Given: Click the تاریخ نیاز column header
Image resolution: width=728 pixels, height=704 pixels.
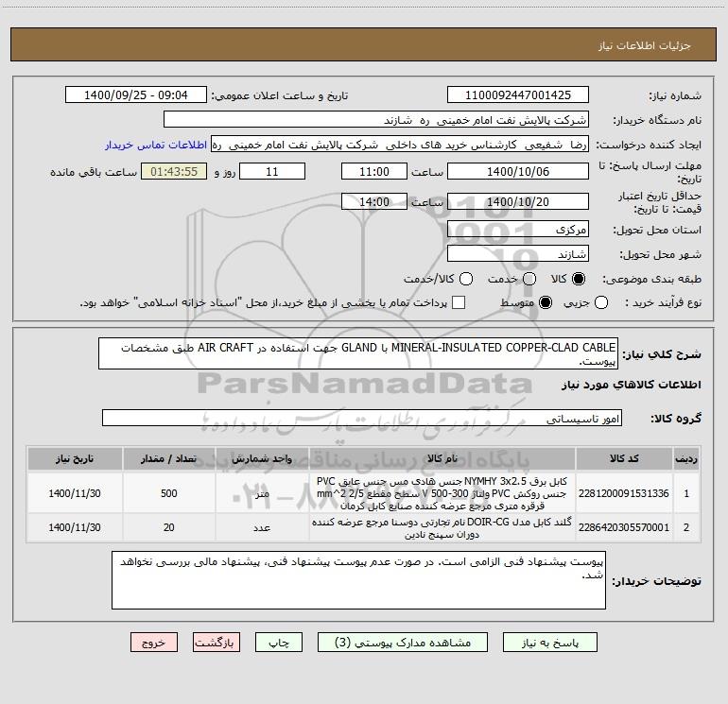Looking at the screenshot, I should click(x=75, y=458).
